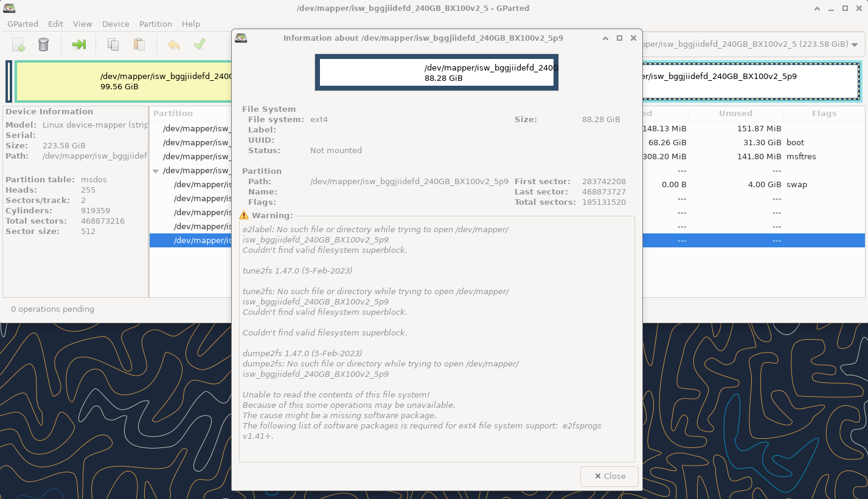Click the dialog Size value 88.28 GiB
Screen dimensions: 868x499
pos(601,120)
